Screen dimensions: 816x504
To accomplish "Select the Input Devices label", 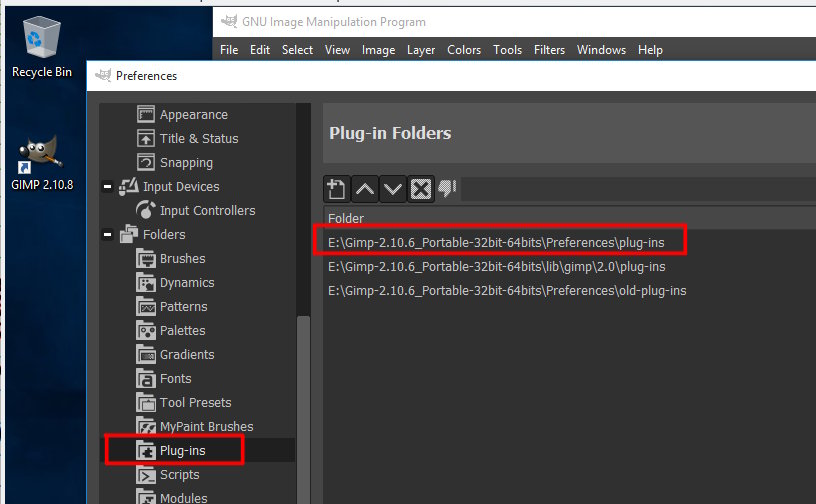I will click(x=181, y=186).
